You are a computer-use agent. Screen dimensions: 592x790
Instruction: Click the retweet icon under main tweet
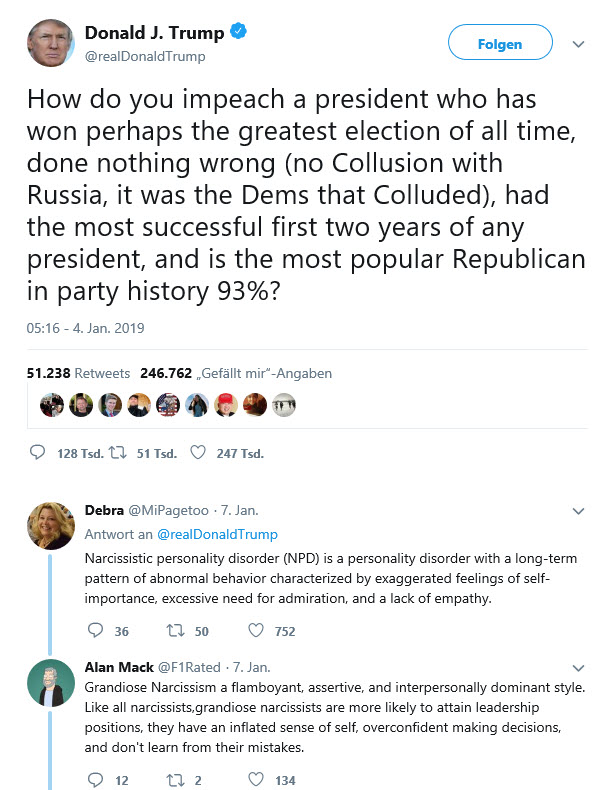(x=118, y=452)
